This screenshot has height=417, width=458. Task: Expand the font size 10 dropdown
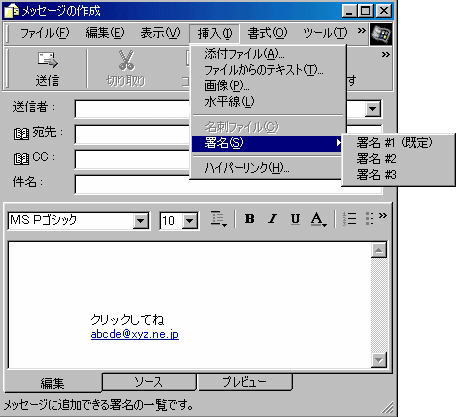click(x=190, y=221)
